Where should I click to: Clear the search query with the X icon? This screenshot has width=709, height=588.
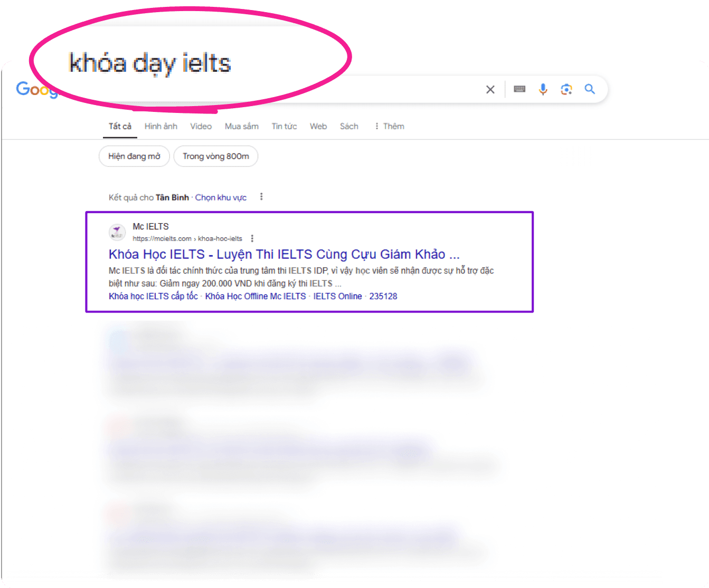click(490, 89)
